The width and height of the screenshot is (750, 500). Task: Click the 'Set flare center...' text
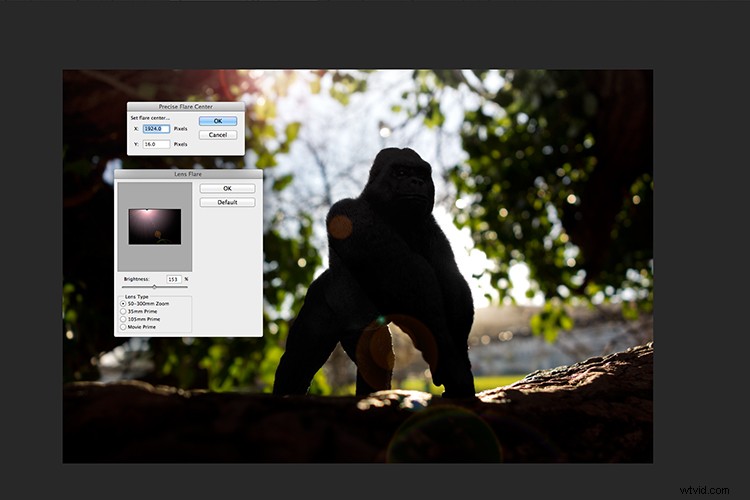click(150, 118)
